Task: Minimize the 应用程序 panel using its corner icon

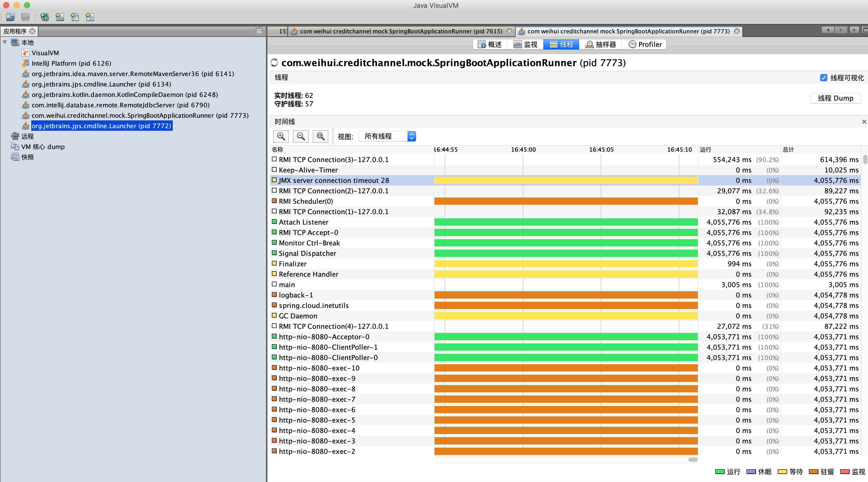Action: tap(259, 31)
